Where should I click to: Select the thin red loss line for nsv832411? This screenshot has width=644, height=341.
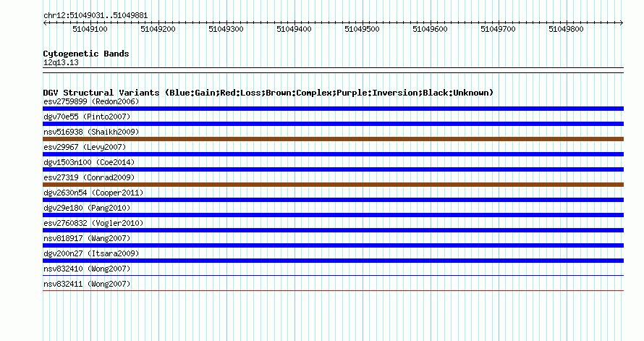click(x=333, y=291)
